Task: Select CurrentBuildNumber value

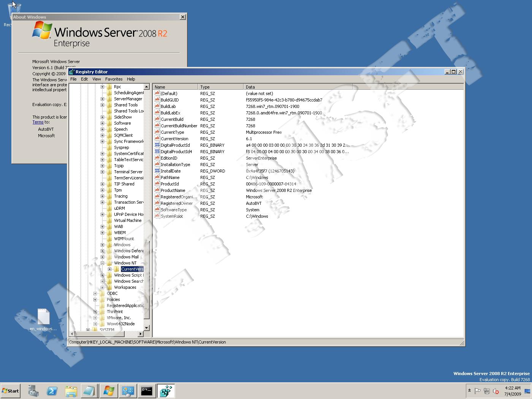Action: tap(179, 126)
